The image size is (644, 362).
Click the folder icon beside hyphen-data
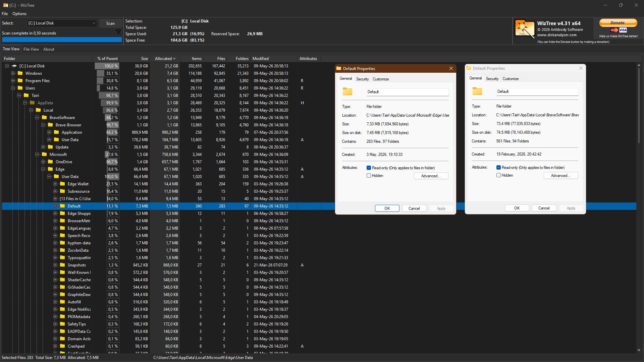click(62, 243)
